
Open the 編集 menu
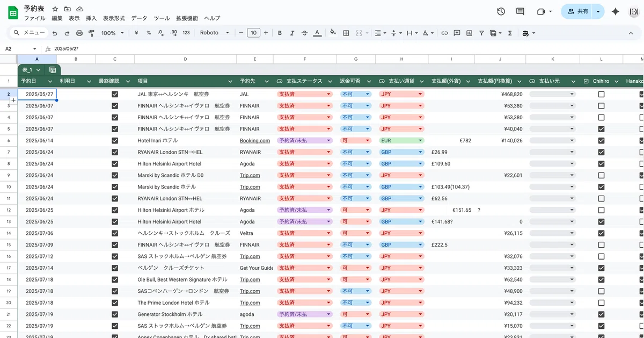(x=57, y=18)
